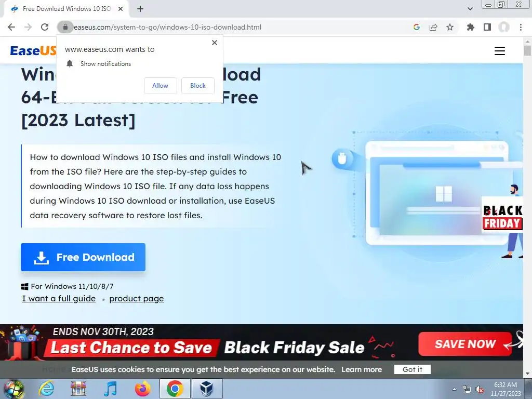This screenshot has width=532, height=399.
Task: Accept cookies with 'Got it'
Action: pyautogui.click(x=412, y=369)
